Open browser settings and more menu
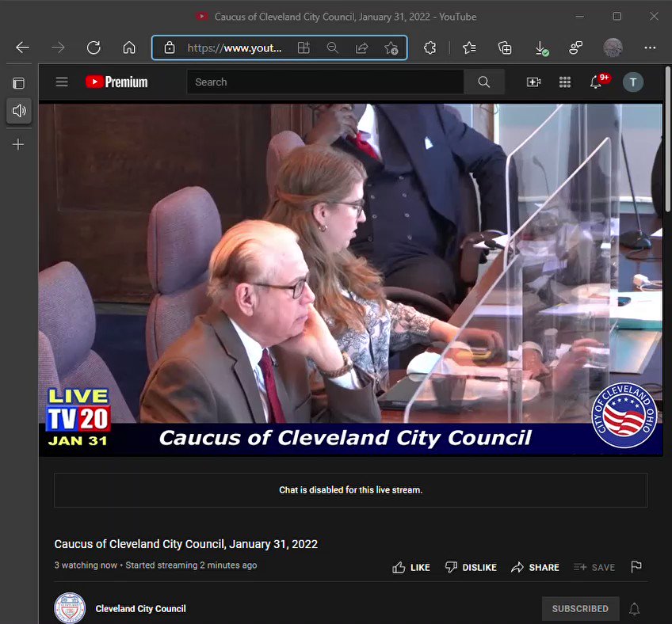The height and width of the screenshot is (624, 672). tap(650, 48)
